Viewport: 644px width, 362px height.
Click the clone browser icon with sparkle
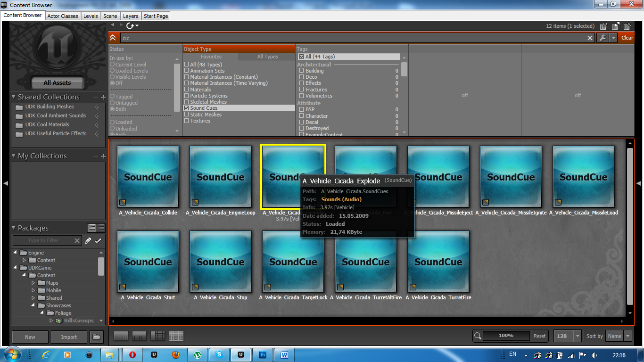[x=604, y=26]
